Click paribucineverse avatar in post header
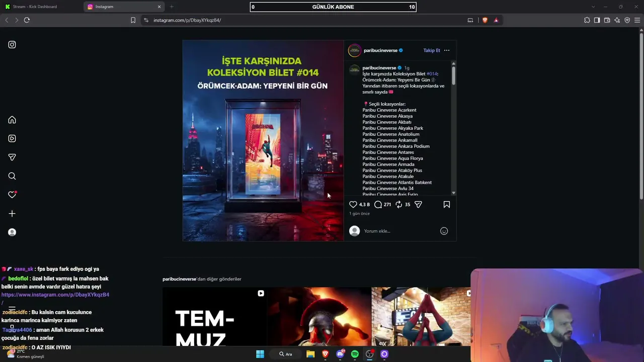The height and width of the screenshot is (362, 644). click(x=355, y=50)
